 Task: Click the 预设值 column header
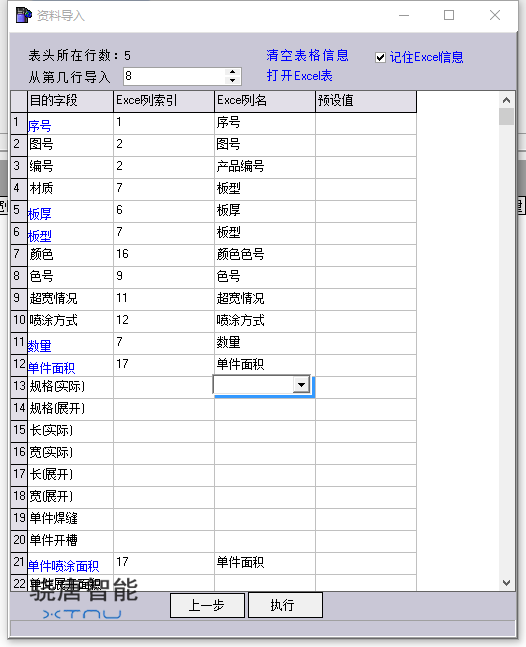point(366,101)
